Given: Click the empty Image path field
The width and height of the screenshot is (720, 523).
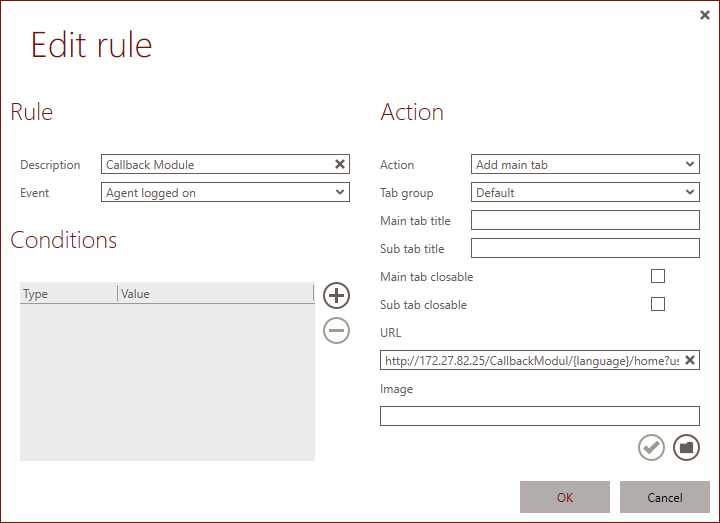Looking at the screenshot, I should (539, 416).
